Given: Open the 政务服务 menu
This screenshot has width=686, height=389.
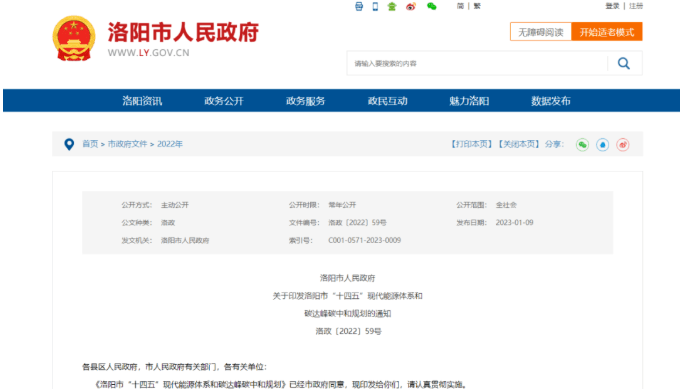Looking at the screenshot, I should pyautogui.click(x=305, y=101).
